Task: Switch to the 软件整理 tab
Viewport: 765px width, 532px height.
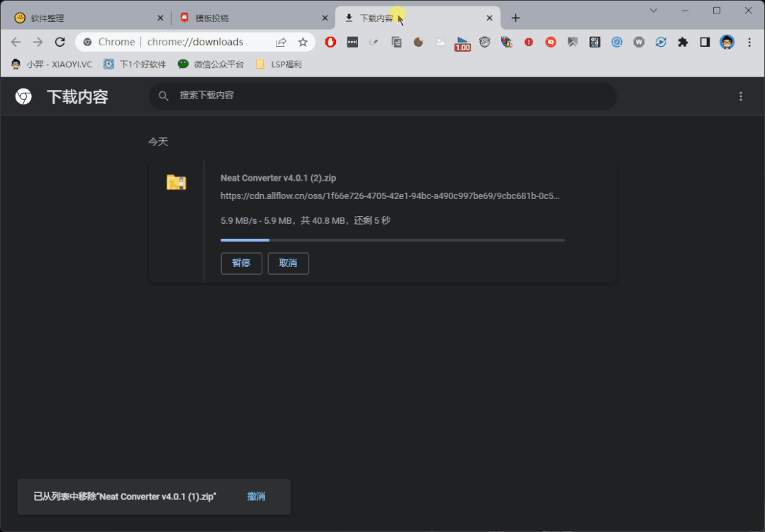Action: tap(90, 18)
